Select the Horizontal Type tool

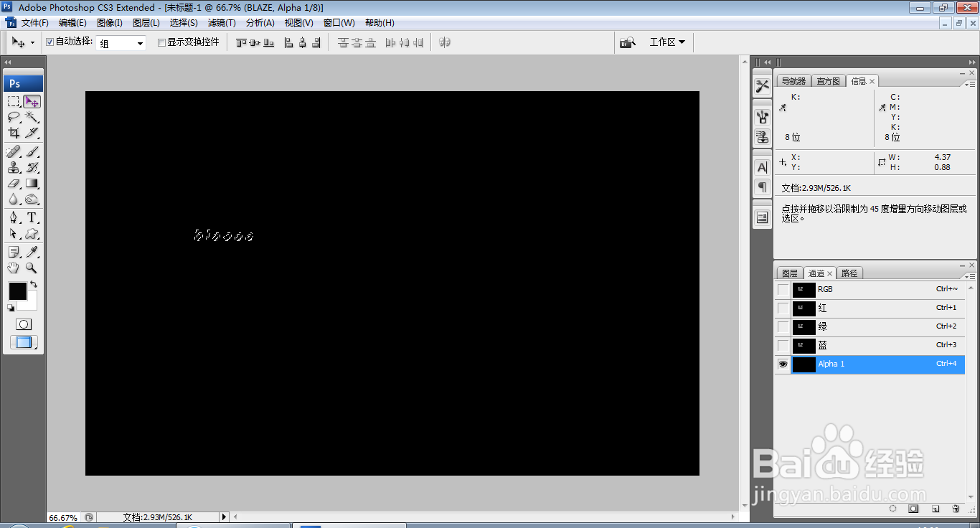pos(32,217)
